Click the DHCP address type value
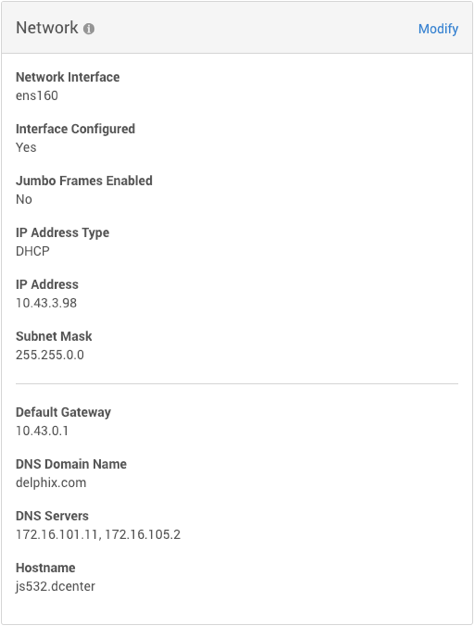The height and width of the screenshot is (626, 475). click(x=33, y=251)
